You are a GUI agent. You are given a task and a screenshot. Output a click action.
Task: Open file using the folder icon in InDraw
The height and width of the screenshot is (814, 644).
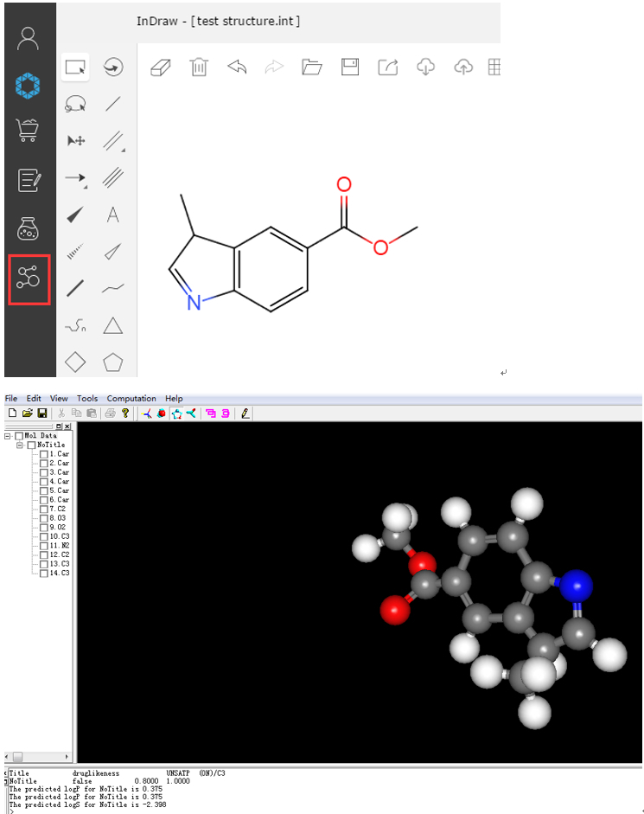coord(311,67)
